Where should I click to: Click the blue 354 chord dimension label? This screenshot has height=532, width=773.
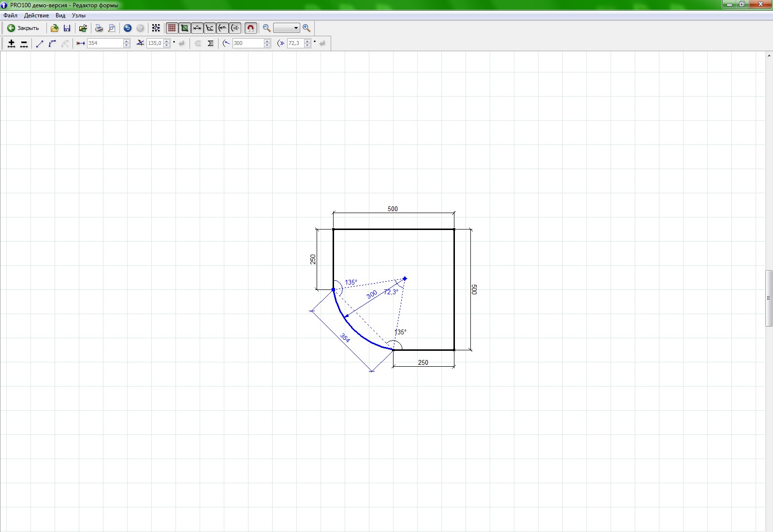coord(345,338)
